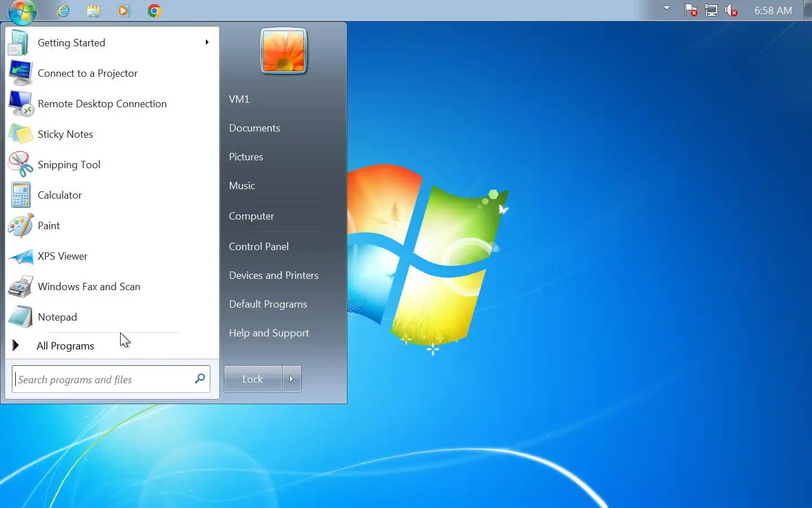The image size is (812, 508).
Task: Click the Getting Started label text
Action: [x=72, y=43]
